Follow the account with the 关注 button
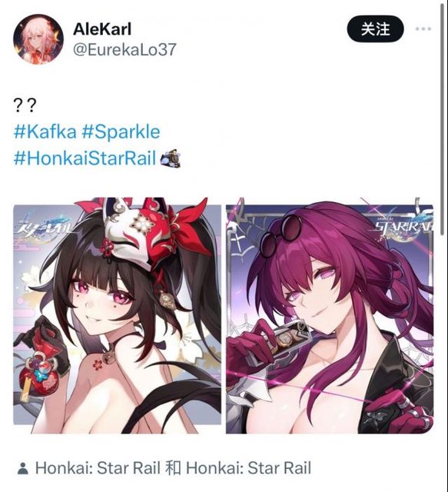This screenshot has height=492, width=448. tap(376, 29)
